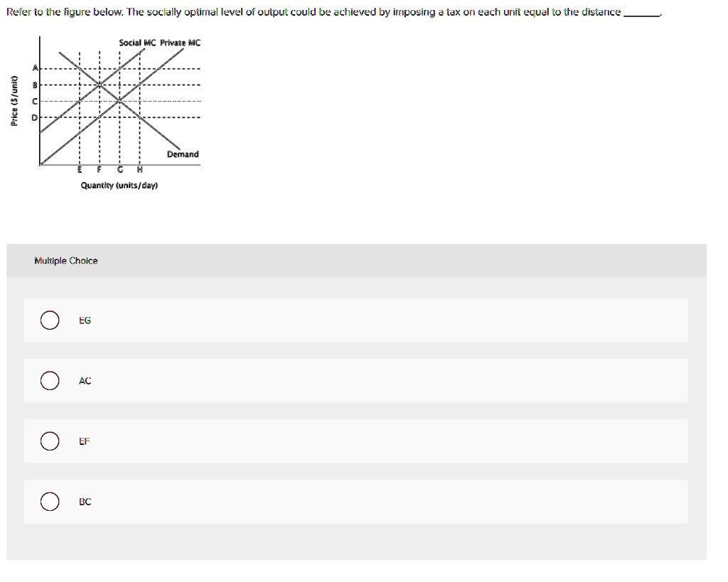Image resolution: width=728 pixels, height=582 pixels.
Task: Select the BC answer radio button
Action: point(50,502)
